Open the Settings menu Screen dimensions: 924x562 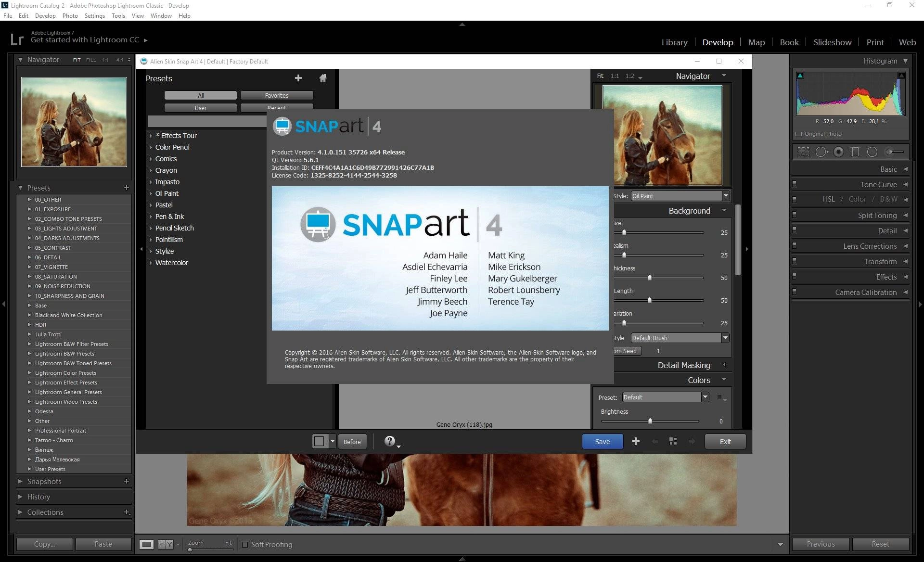94,15
